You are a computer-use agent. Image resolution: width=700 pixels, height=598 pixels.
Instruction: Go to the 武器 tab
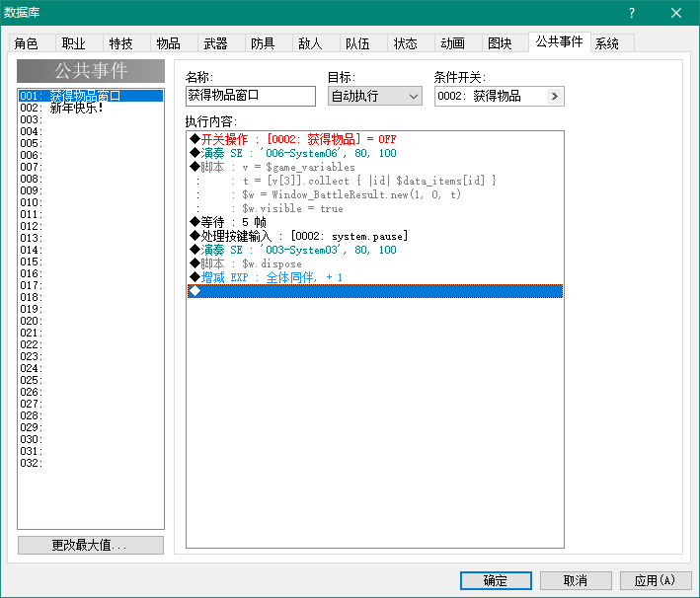tap(221, 43)
